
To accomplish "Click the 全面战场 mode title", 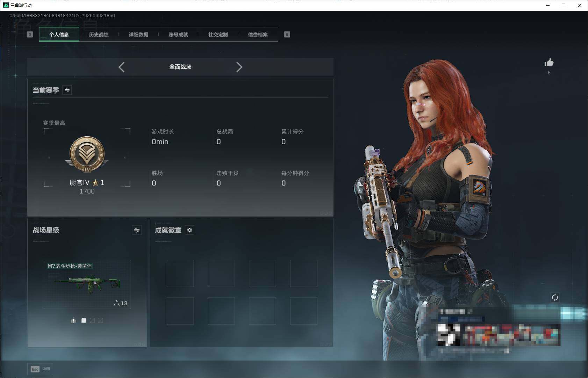I will (180, 67).
